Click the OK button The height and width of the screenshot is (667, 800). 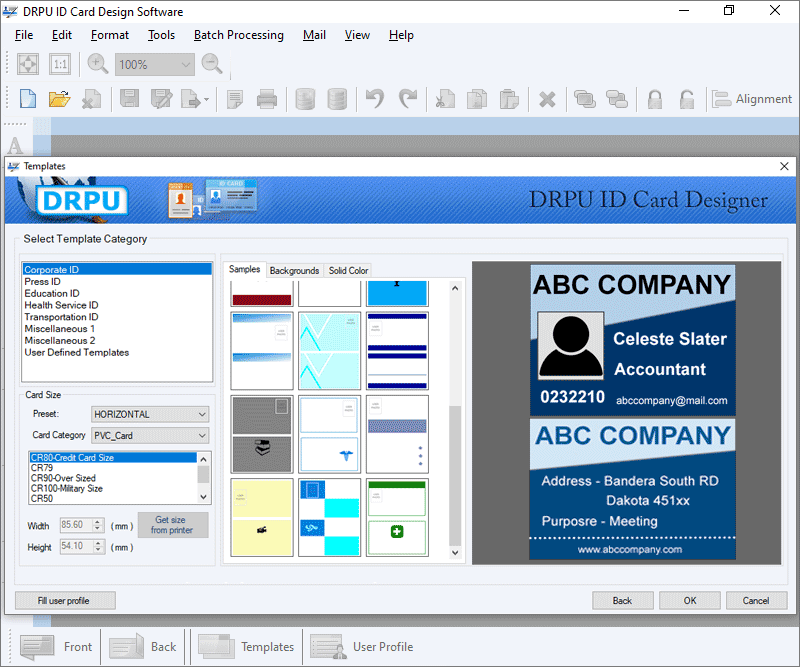point(689,600)
